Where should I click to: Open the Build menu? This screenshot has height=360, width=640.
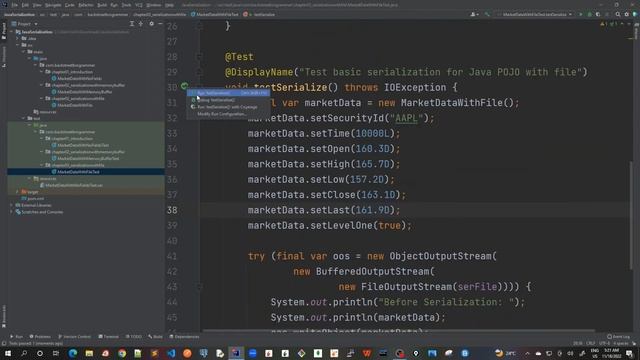point(102,5)
